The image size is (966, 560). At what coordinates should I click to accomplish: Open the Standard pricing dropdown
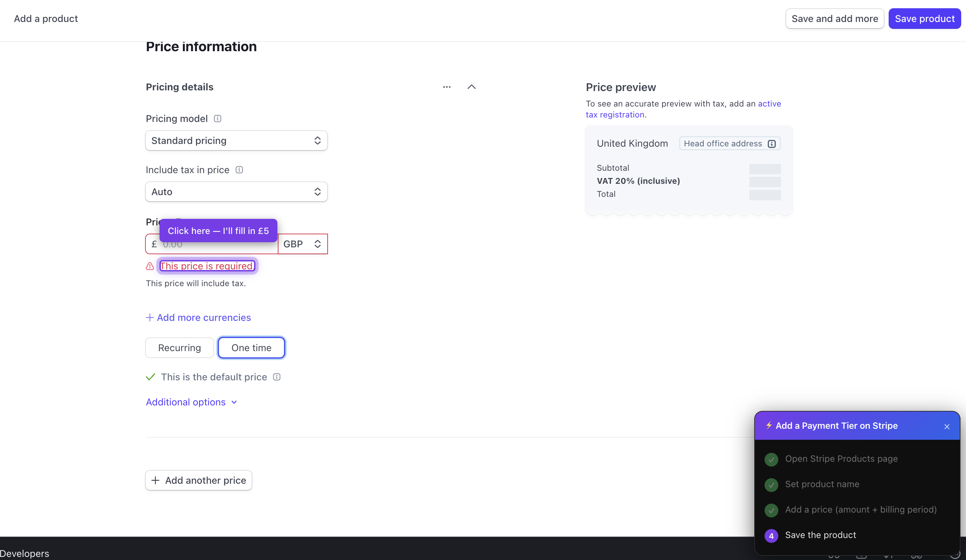[x=236, y=141]
